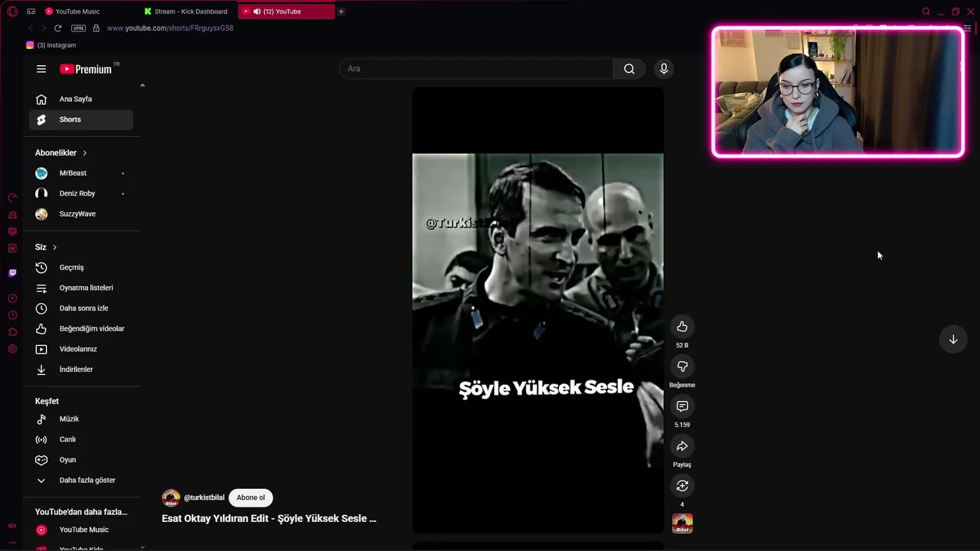Open Videolarınız
Viewport: 980px width, 551px height.
[x=81, y=349]
